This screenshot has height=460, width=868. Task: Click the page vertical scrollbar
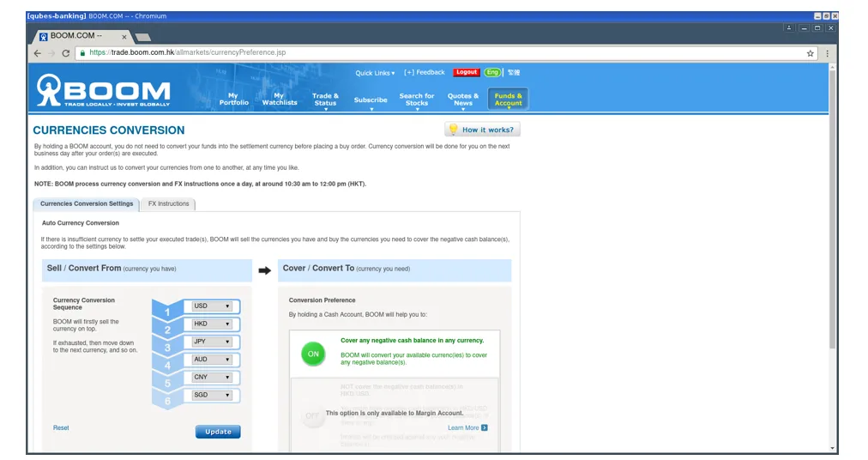click(832, 210)
